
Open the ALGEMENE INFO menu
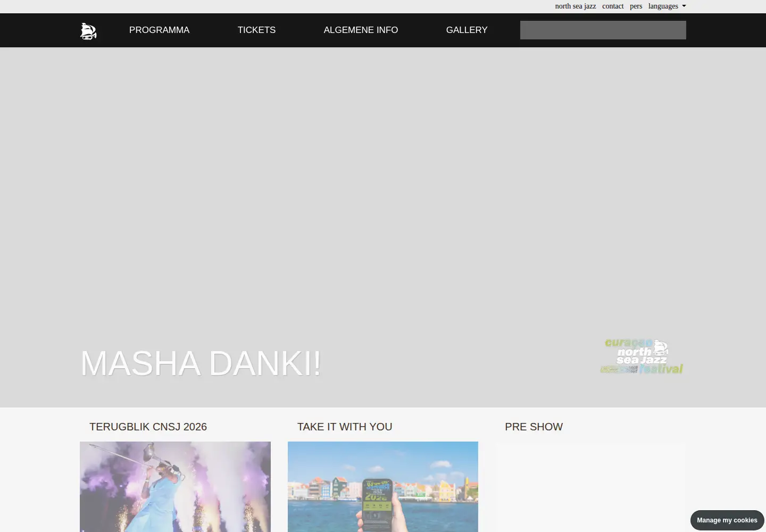pyautogui.click(x=361, y=30)
